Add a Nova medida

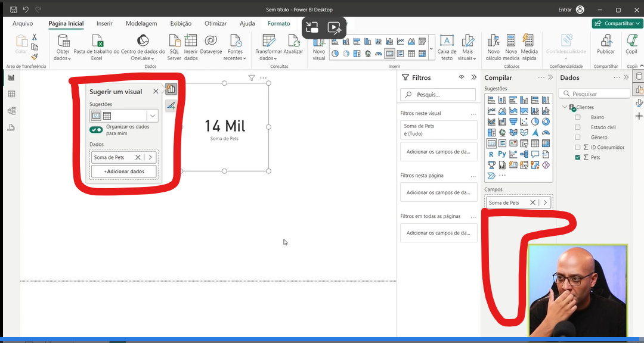pos(511,47)
